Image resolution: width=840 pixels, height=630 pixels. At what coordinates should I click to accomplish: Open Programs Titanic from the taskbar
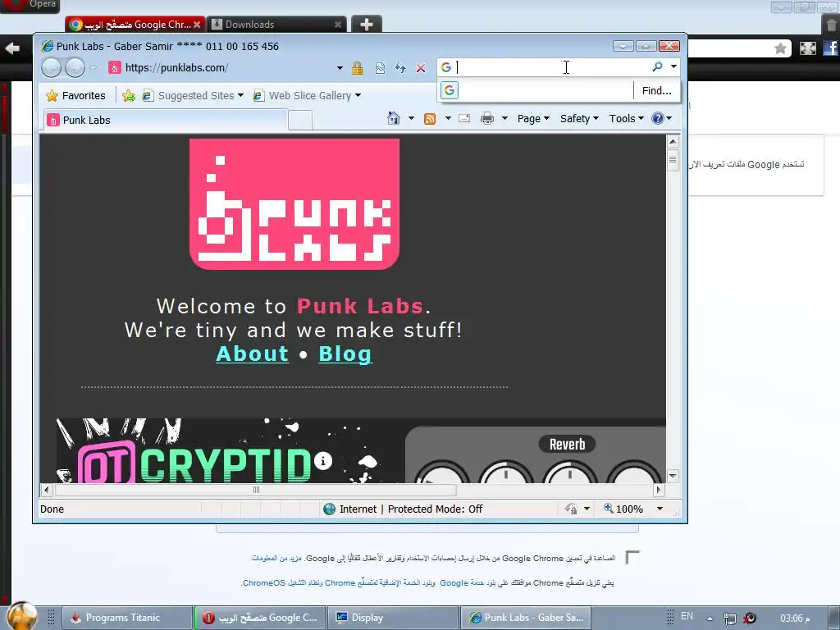[127, 618]
